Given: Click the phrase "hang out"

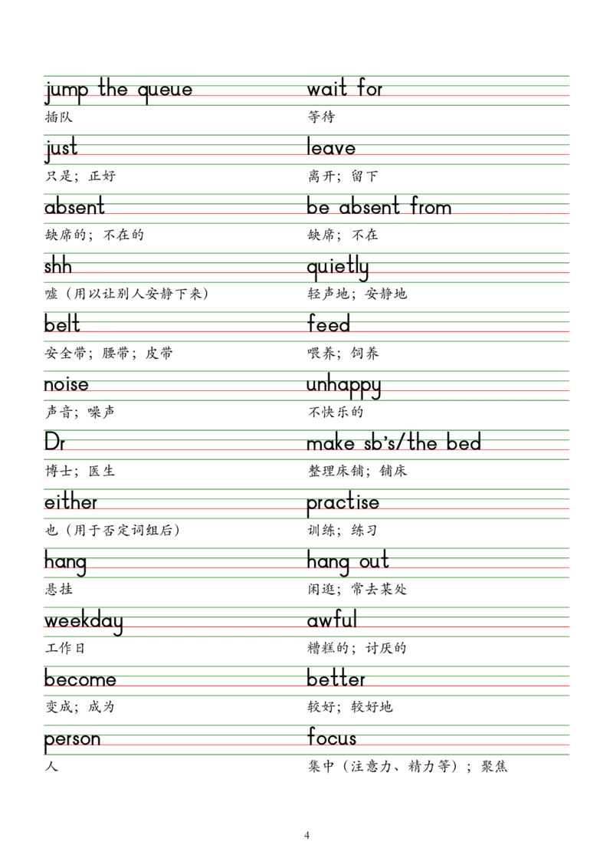Looking at the screenshot, I should click(x=349, y=562).
